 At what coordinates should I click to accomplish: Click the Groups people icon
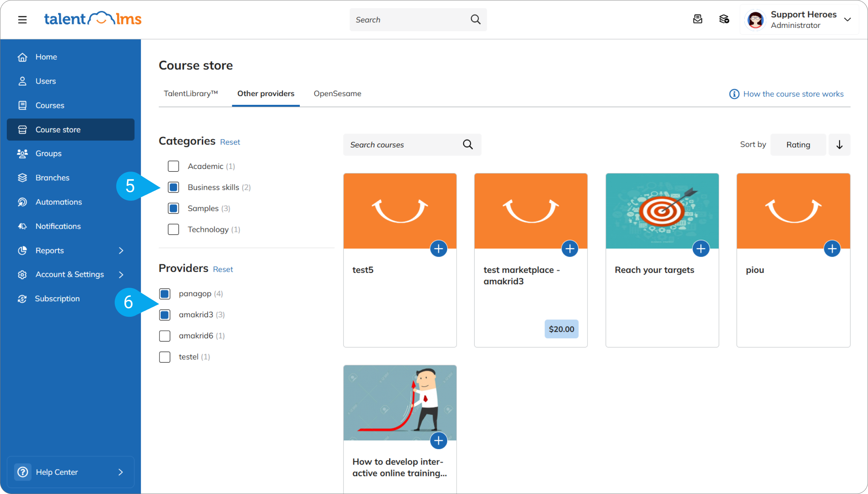[x=22, y=153]
